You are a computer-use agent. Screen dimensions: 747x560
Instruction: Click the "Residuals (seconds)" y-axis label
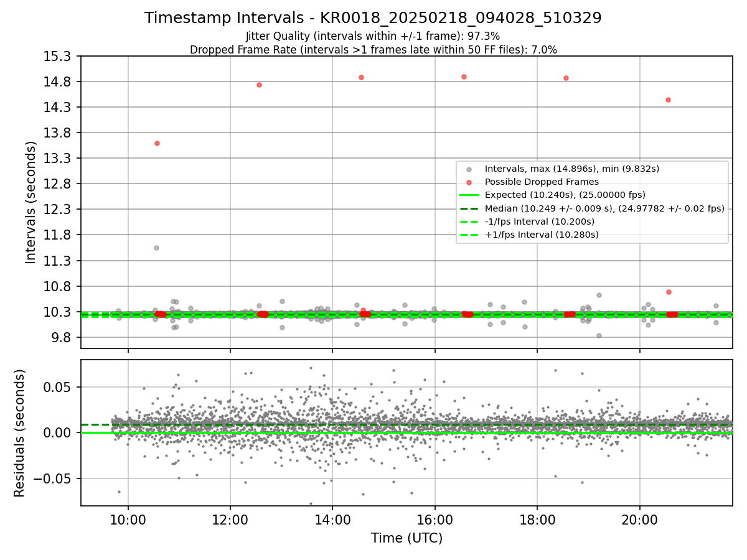click(19, 432)
